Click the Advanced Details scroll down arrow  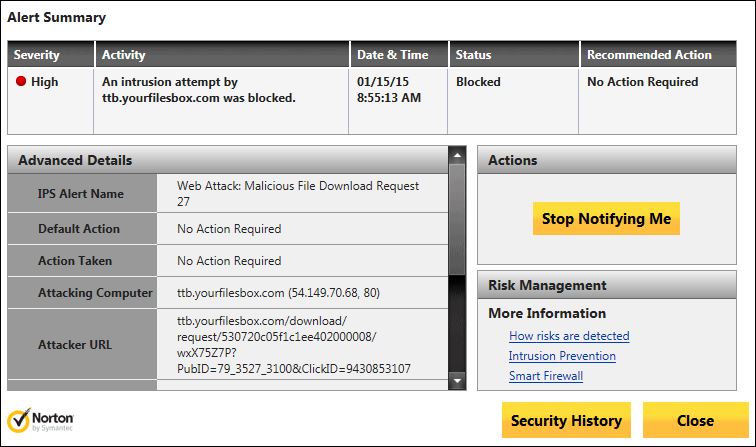tap(457, 380)
